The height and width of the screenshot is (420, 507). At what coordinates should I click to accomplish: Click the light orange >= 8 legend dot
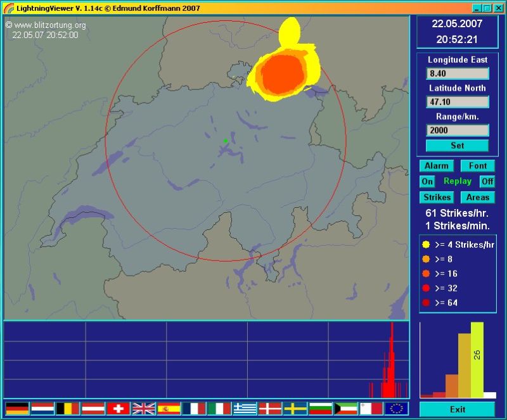(426, 259)
